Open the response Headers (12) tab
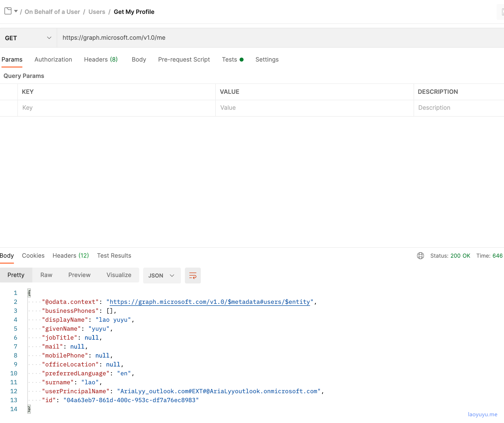504x423 pixels. (71, 256)
